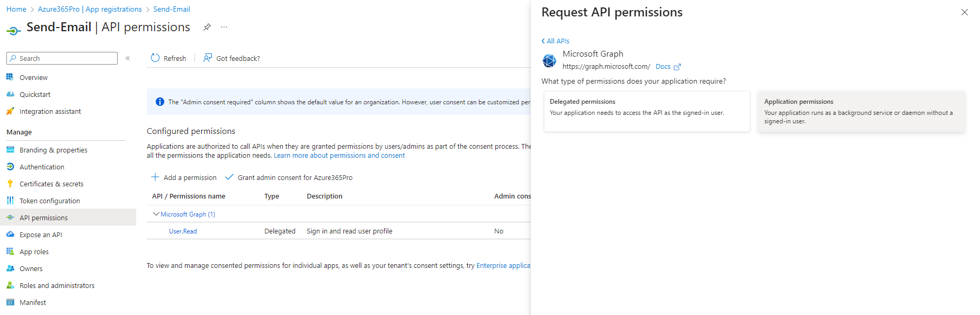
Task: Click the sidebar Search field
Action: [x=62, y=58]
